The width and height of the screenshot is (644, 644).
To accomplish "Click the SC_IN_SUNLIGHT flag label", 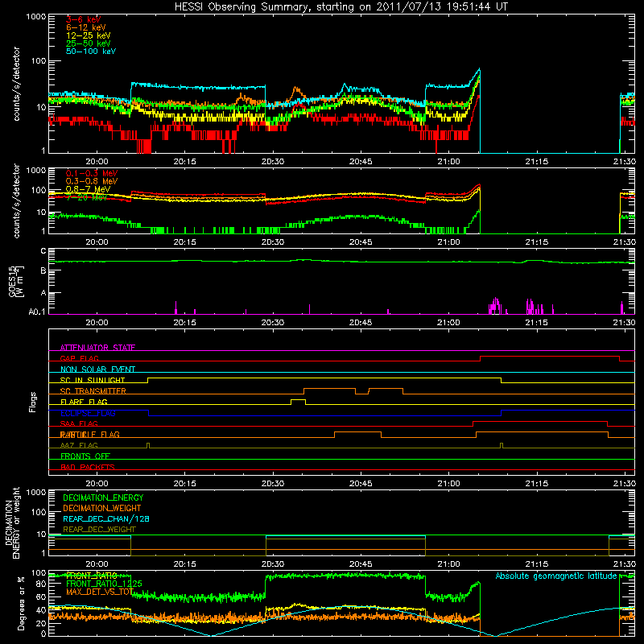I will click(93, 380).
